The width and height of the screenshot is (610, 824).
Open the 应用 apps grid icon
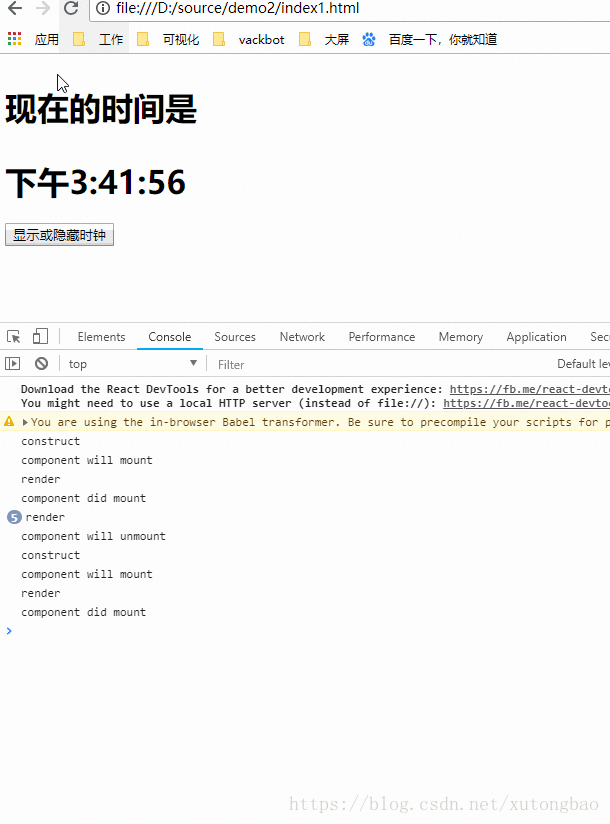click(15, 39)
